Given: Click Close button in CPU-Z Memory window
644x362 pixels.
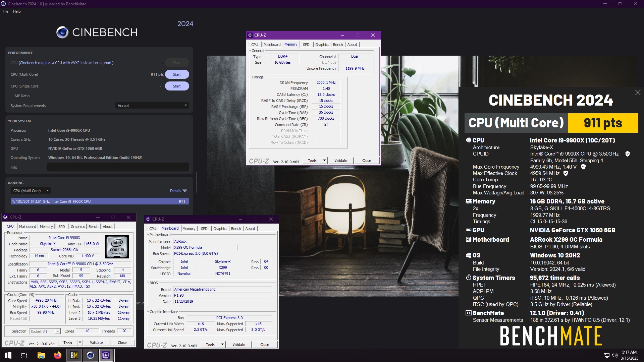Looking at the screenshot, I should click(x=367, y=161).
